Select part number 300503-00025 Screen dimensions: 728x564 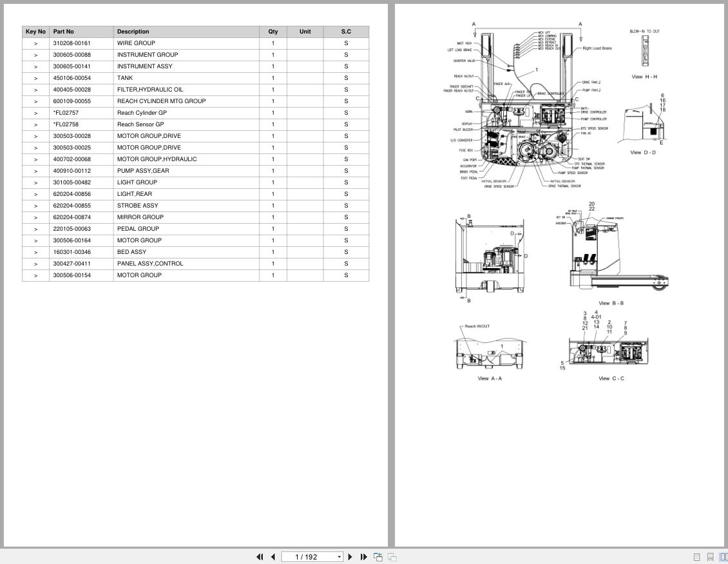point(72,148)
